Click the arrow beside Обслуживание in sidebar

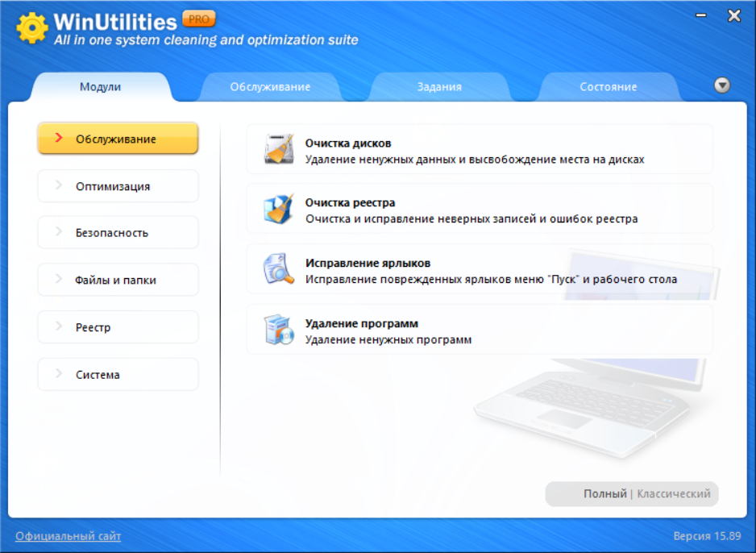(x=59, y=138)
